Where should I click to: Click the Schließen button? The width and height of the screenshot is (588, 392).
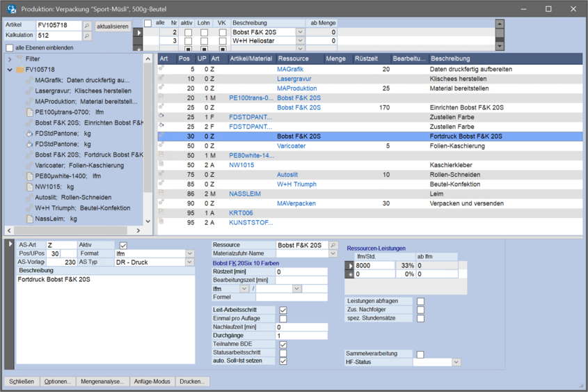tap(22, 382)
